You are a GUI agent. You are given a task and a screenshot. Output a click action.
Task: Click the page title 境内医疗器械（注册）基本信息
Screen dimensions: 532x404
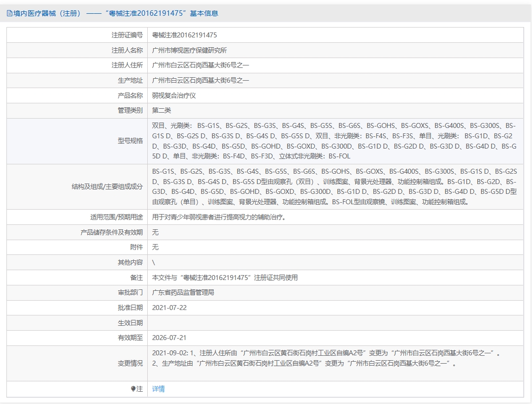[116, 14]
